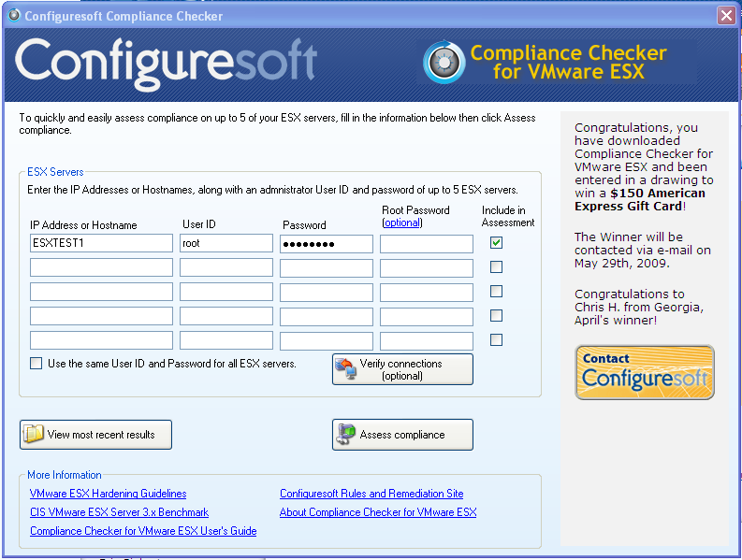Click the third row IP Address or Hostname field
This screenshot has height=560, width=742.
(x=101, y=292)
